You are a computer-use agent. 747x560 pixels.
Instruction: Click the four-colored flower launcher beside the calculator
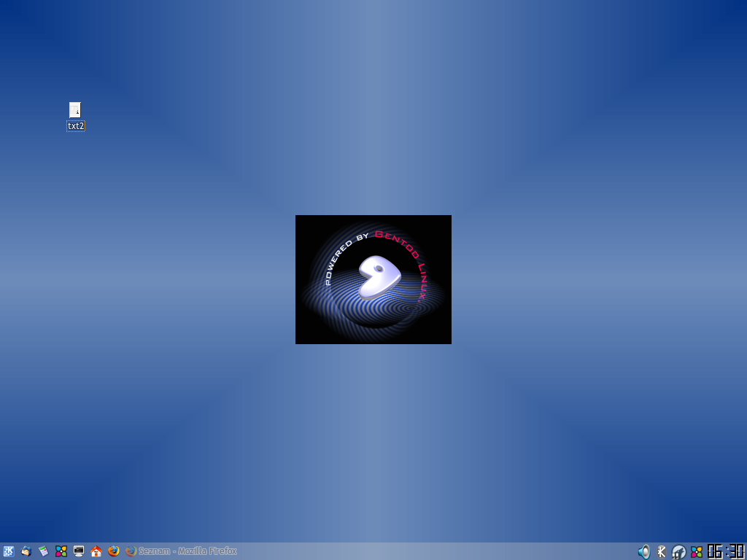61,551
